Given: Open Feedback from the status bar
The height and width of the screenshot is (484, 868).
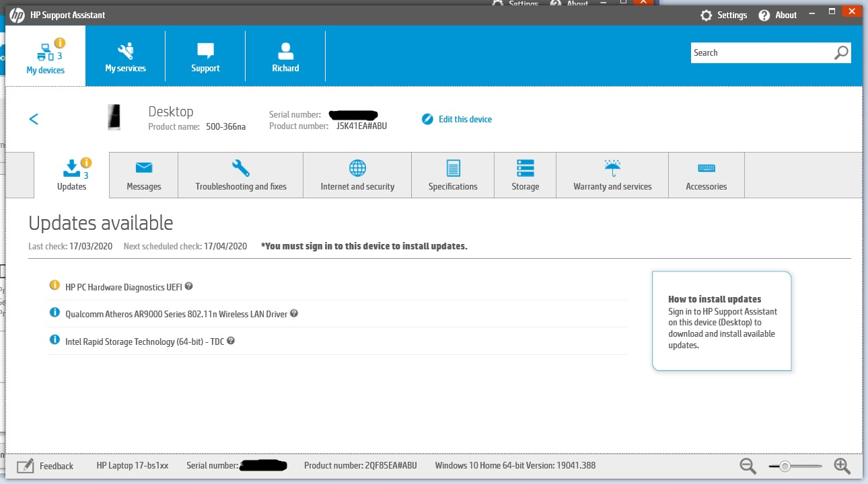Looking at the screenshot, I should (x=57, y=466).
